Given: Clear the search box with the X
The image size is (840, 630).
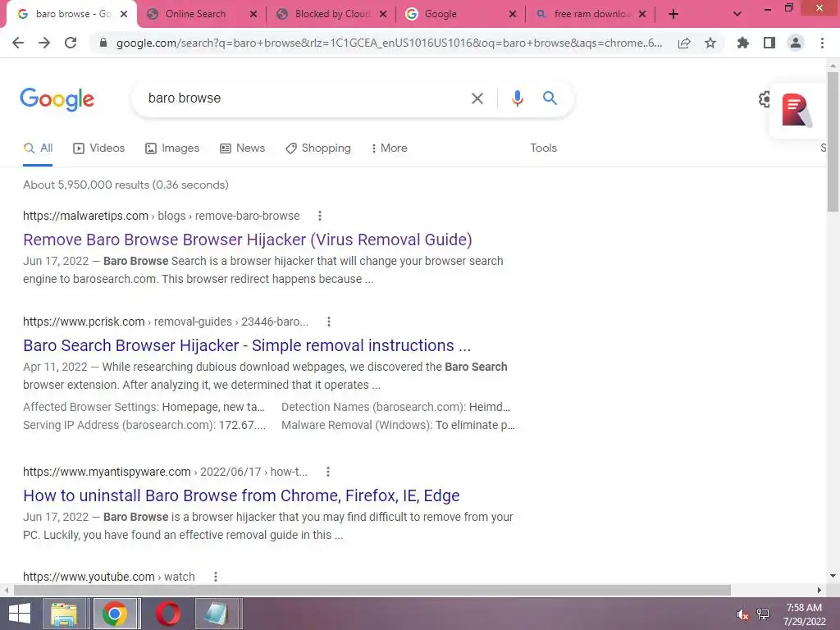Looking at the screenshot, I should pos(477,98).
